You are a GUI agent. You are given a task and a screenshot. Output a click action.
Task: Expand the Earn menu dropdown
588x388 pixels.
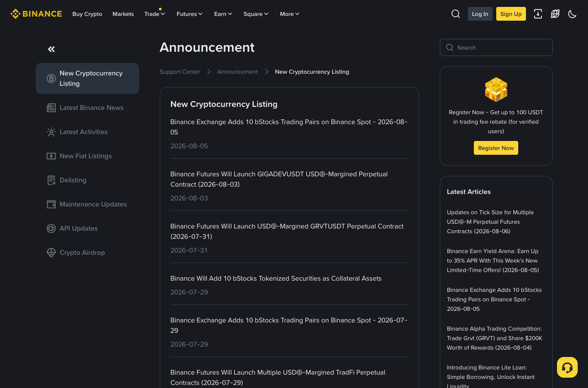tap(223, 14)
